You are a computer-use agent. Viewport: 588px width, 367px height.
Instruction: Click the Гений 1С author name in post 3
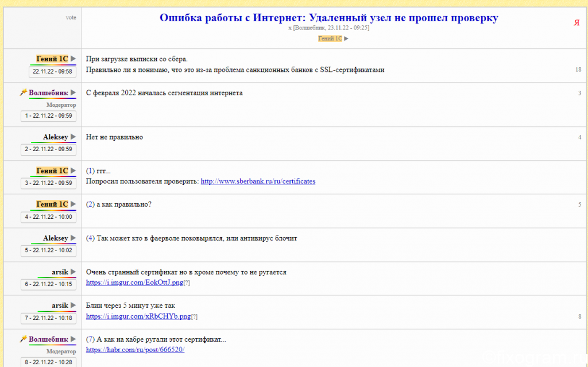point(52,171)
